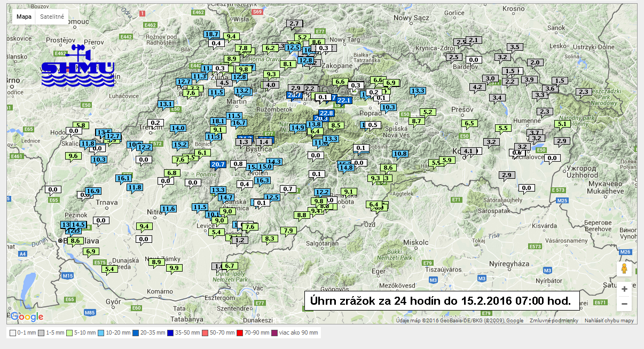The image size is (644, 349).
Task: Click the Google logo on the map
Action: [27, 316]
